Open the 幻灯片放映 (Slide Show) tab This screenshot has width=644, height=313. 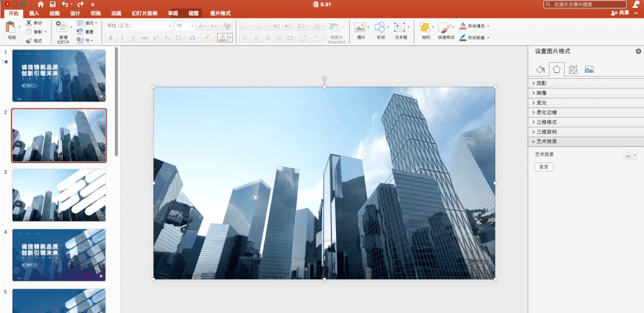tap(144, 13)
